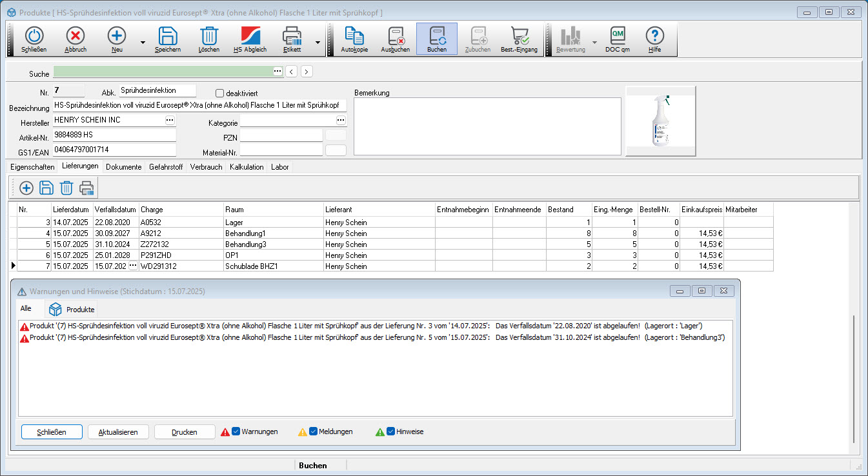868x476 pixels.
Task: Open the Produkte tab in warnings window
Action: pos(72,309)
